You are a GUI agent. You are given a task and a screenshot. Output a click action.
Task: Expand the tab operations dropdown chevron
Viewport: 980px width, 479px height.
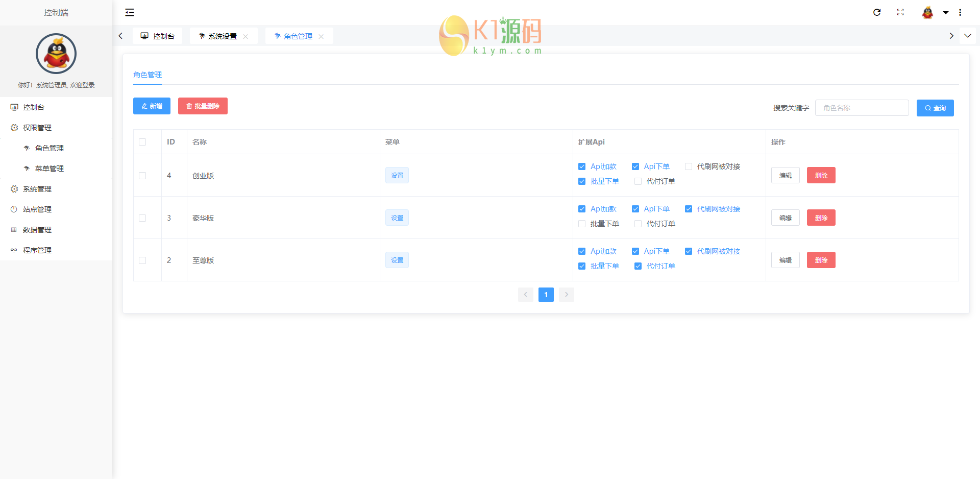click(x=967, y=36)
